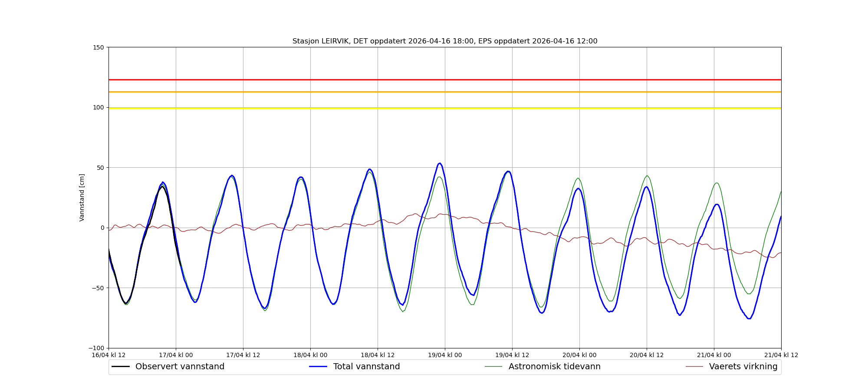Click the '20/04 kl 00' x-axis label
This screenshot has height=391, width=868.
tap(579, 355)
